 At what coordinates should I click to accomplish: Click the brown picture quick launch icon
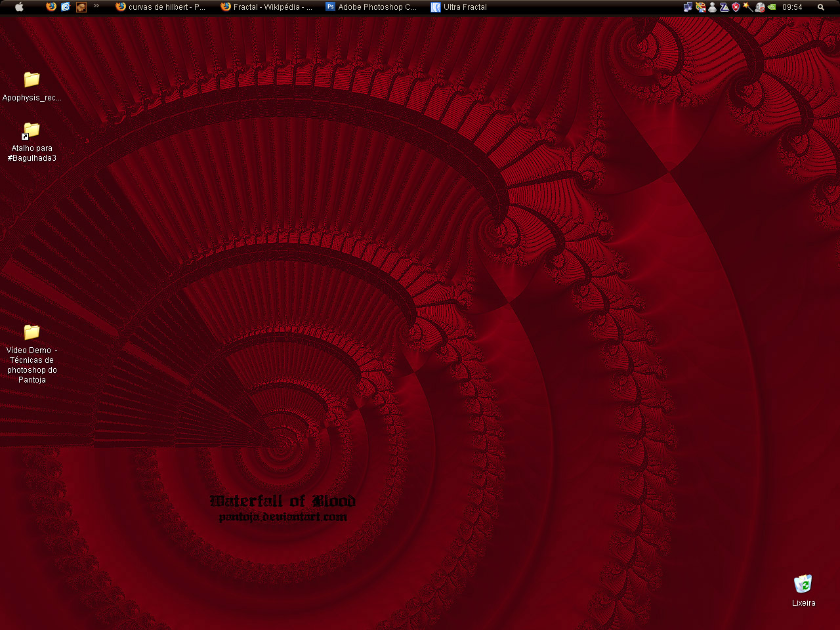[x=81, y=7]
